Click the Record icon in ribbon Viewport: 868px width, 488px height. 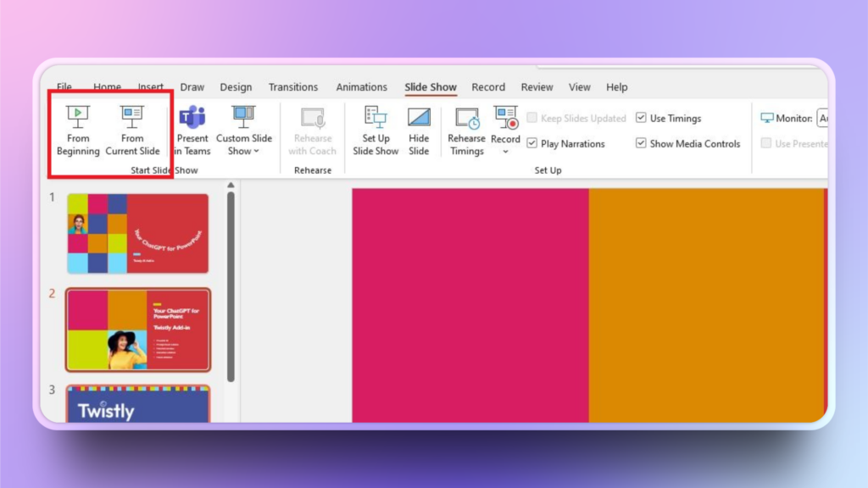(505, 119)
